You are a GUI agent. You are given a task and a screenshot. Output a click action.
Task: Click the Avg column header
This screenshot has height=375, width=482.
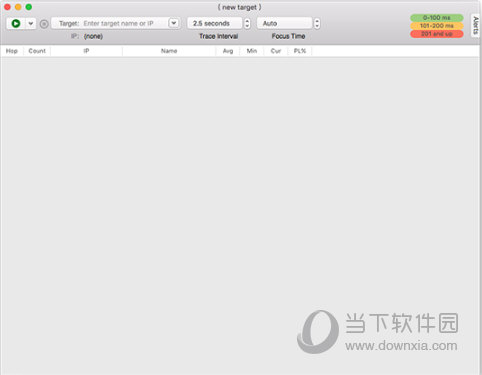pos(228,51)
